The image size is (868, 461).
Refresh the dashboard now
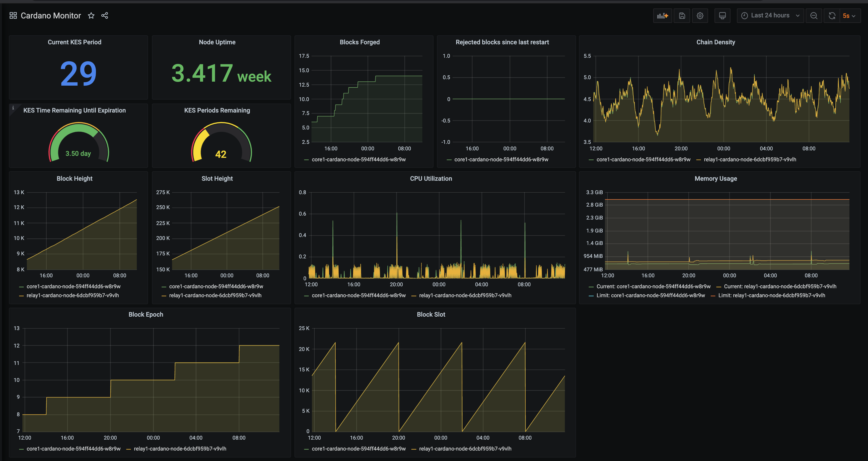point(832,16)
